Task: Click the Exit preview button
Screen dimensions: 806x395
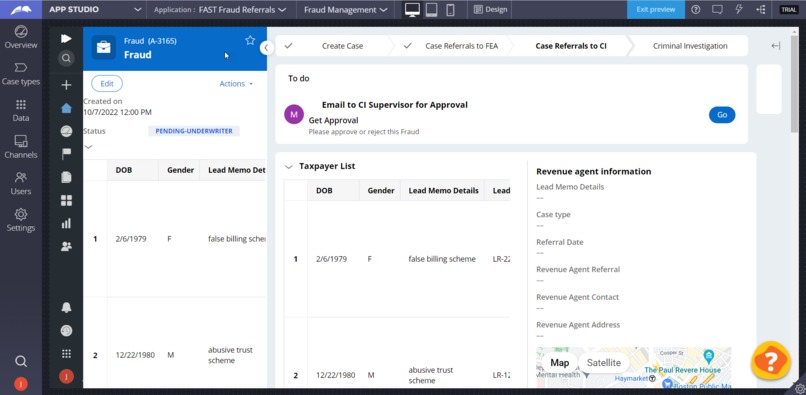Action: tap(655, 9)
